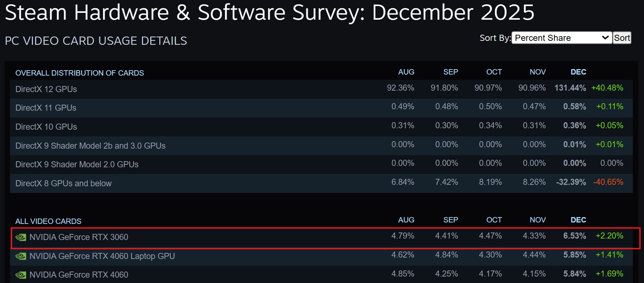Click the DEC column header

coord(578,72)
